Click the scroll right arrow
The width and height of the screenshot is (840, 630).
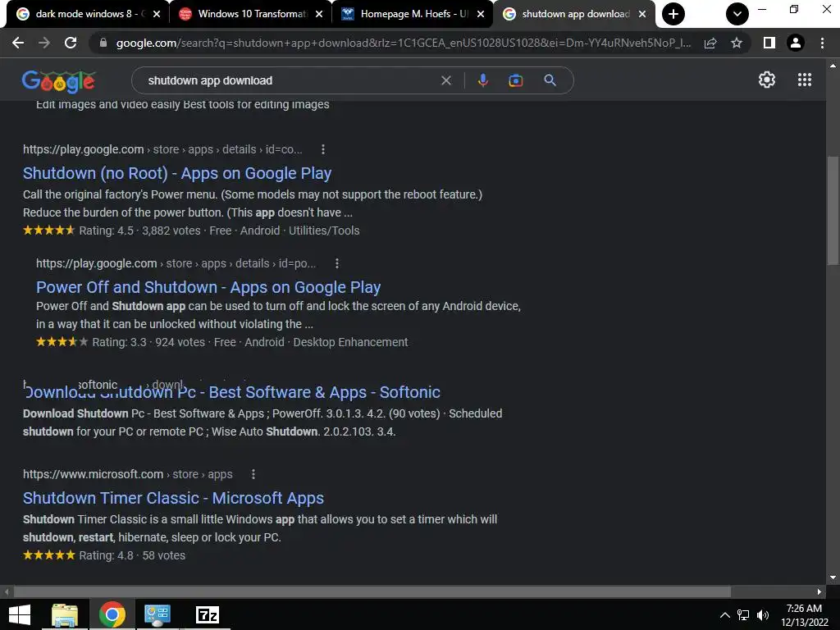819,592
